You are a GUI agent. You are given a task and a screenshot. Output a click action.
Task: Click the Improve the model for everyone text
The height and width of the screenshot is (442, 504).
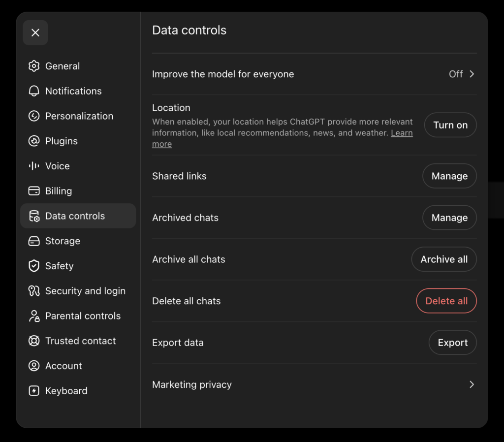point(223,74)
